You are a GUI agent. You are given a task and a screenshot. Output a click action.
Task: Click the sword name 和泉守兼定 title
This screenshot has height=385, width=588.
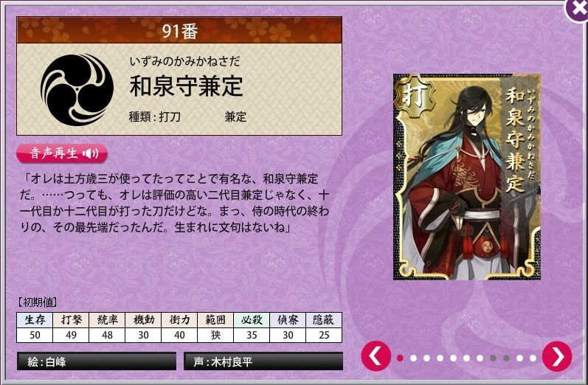[x=187, y=86]
